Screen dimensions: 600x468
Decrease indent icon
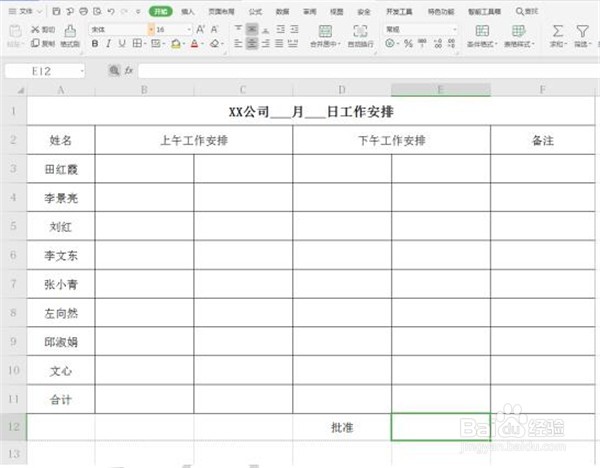(x=280, y=29)
